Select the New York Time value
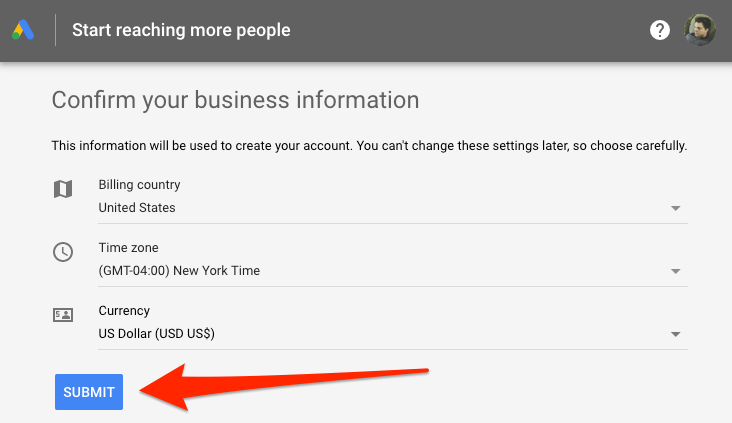Screen dimensions: 732x423 pyautogui.click(x=179, y=270)
